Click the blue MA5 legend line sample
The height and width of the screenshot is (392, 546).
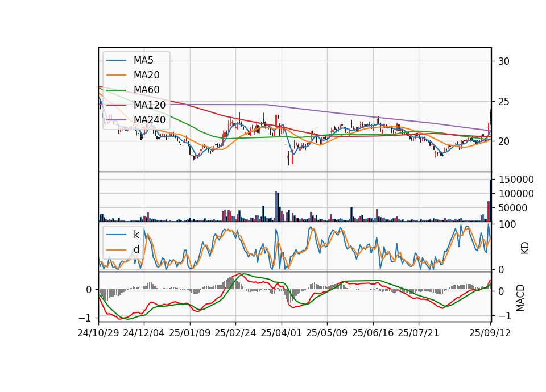click(x=116, y=60)
